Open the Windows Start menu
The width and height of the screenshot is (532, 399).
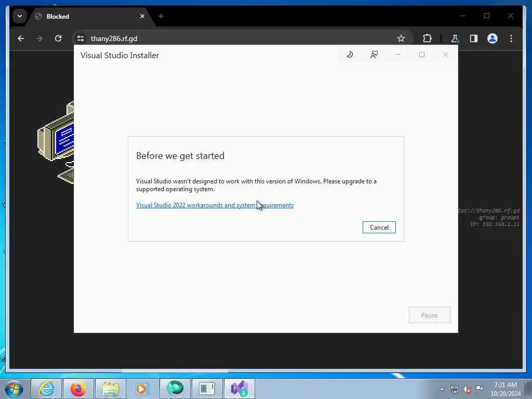[x=14, y=389]
